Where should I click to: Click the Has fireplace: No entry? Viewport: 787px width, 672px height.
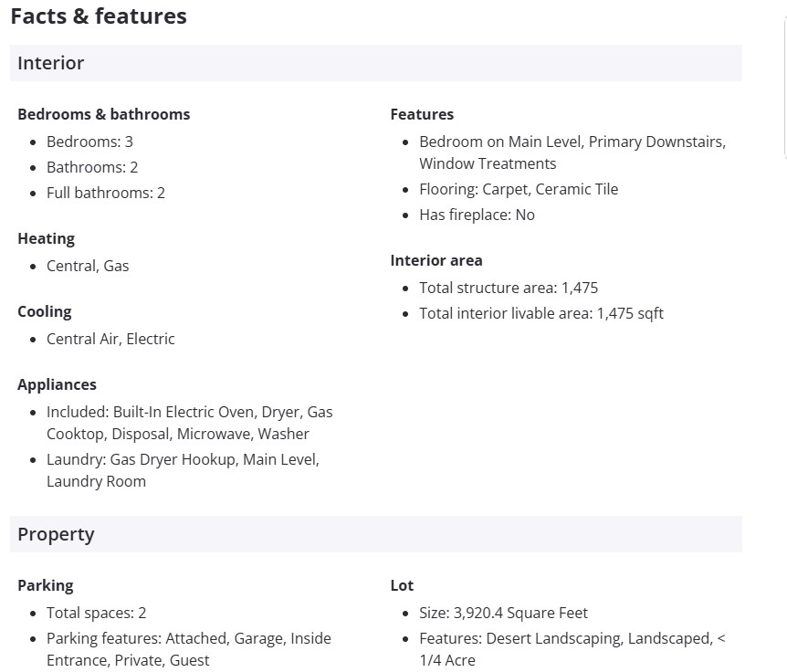pos(477,215)
